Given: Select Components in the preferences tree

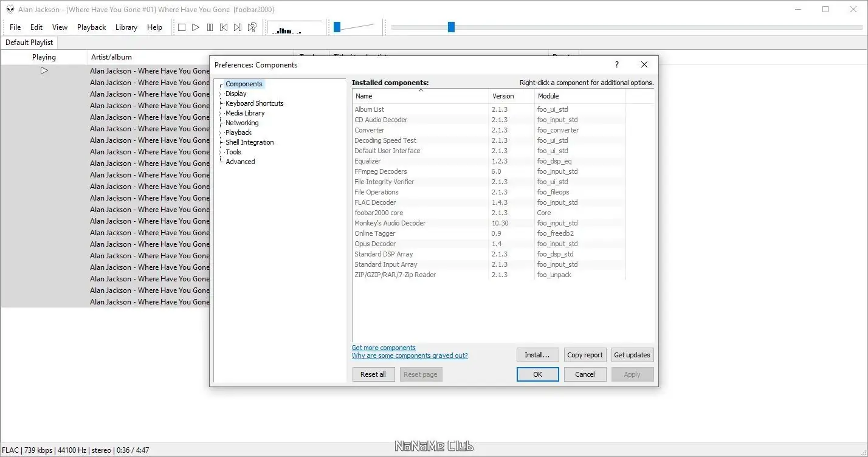Looking at the screenshot, I should tap(244, 84).
